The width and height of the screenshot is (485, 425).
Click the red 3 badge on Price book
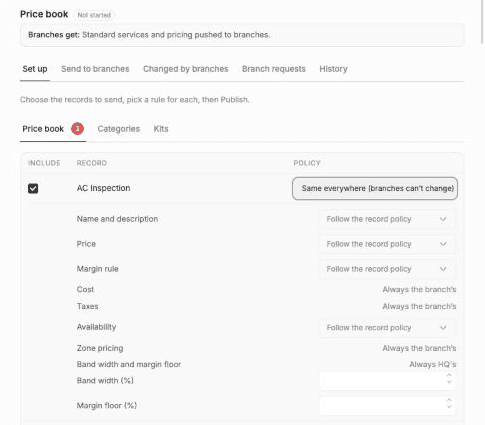[x=77, y=128]
